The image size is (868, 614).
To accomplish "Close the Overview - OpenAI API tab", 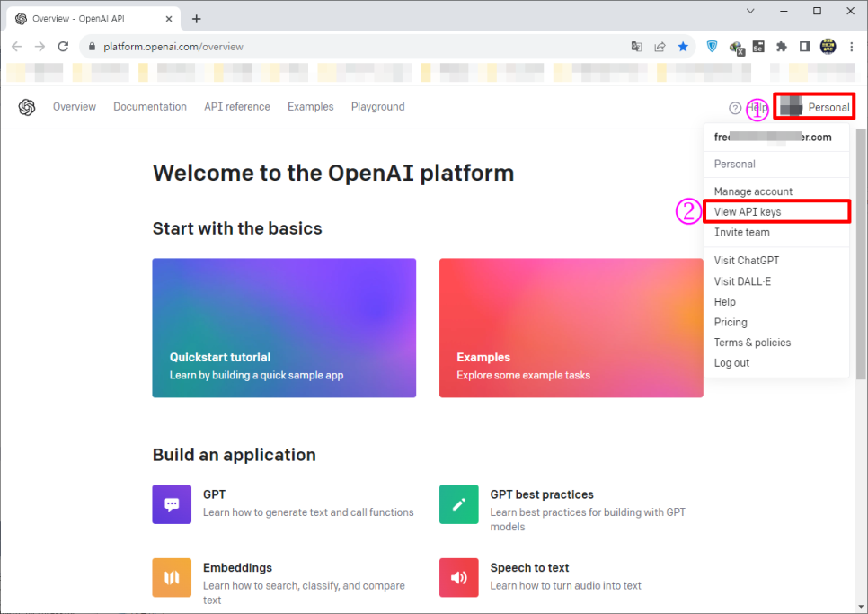I will pyautogui.click(x=169, y=19).
